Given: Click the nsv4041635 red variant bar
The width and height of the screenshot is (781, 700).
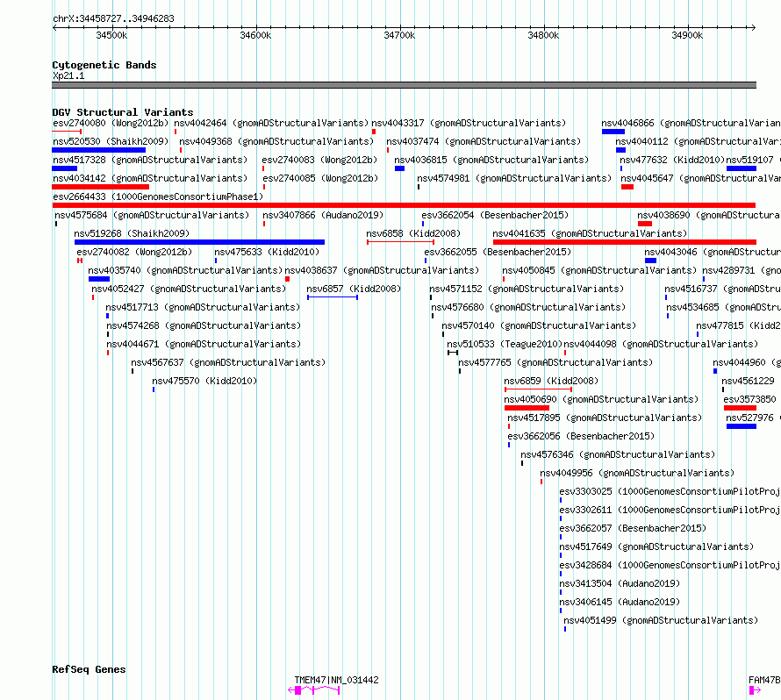Looking at the screenshot, I should coord(625,242).
